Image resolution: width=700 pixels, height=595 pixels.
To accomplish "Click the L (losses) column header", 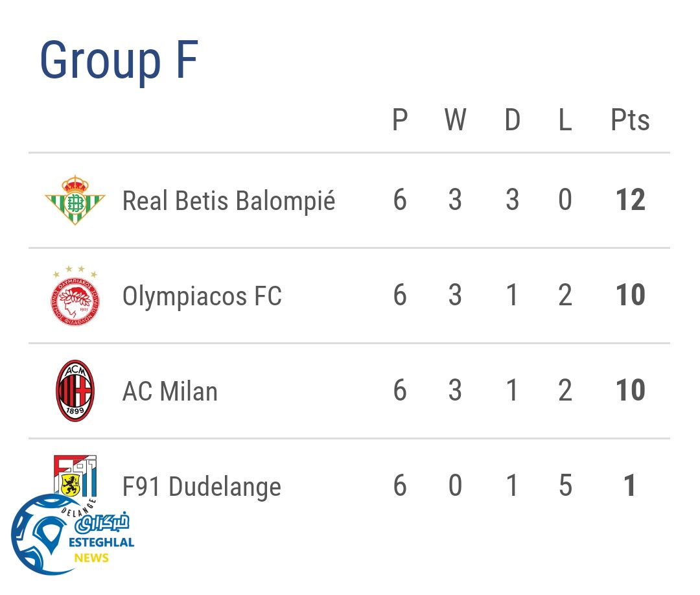I will pyautogui.click(x=565, y=121).
